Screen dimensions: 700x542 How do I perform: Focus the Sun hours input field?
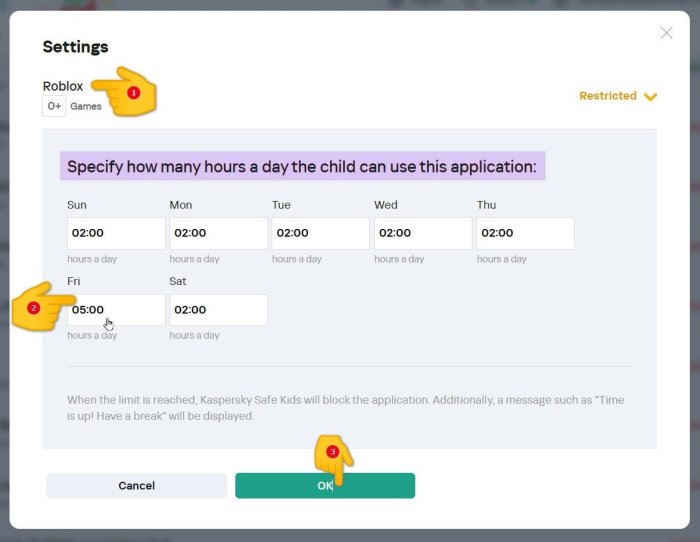click(116, 233)
